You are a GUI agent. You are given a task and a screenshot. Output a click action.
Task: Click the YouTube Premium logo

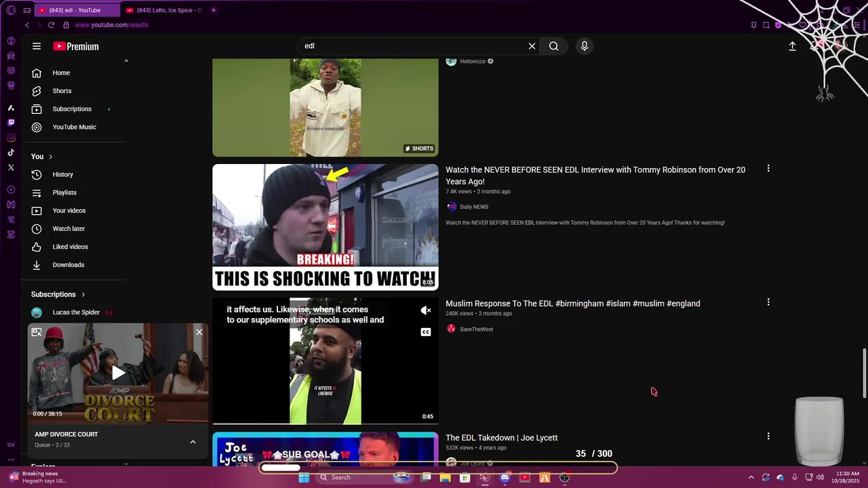76,46
